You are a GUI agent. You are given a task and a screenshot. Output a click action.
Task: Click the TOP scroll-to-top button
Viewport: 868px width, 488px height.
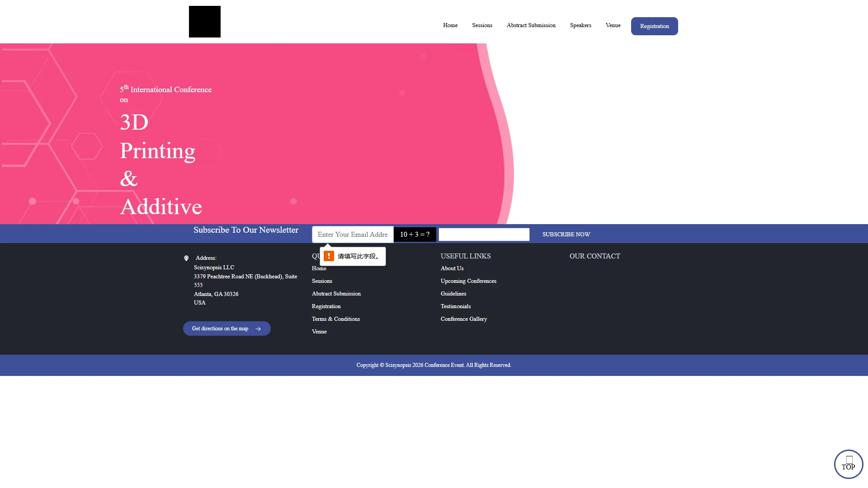pos(849,464)
